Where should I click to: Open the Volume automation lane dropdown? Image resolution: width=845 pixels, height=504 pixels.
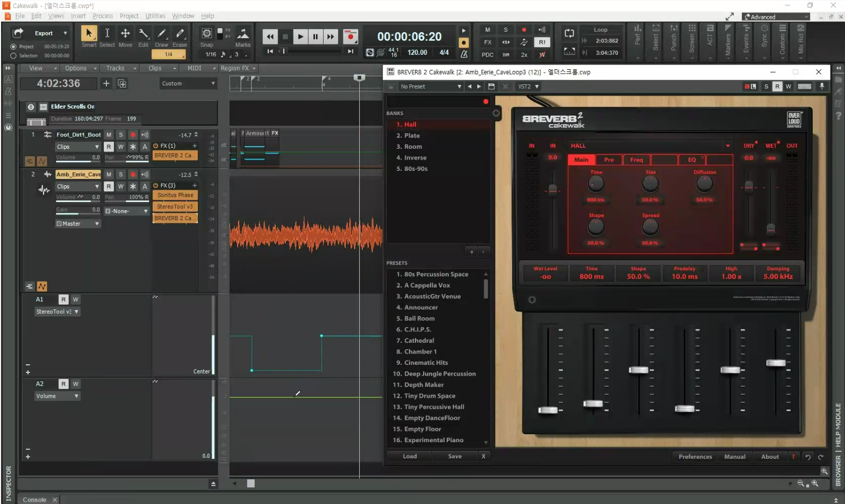[x=58, y=396]
